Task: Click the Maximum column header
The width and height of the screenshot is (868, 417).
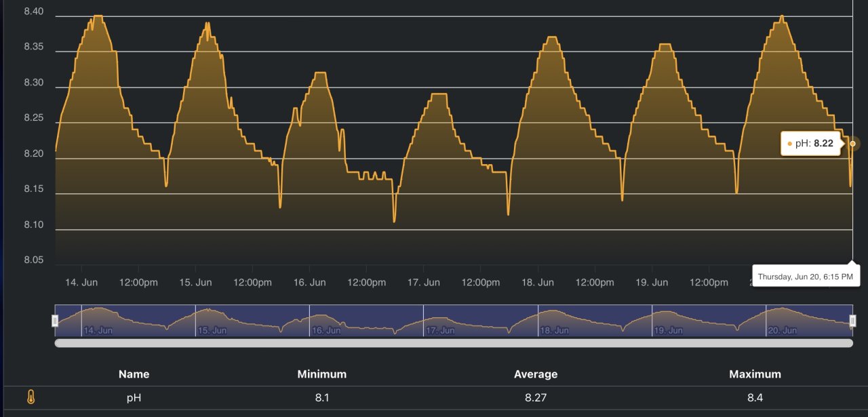Action: point(755,374)
